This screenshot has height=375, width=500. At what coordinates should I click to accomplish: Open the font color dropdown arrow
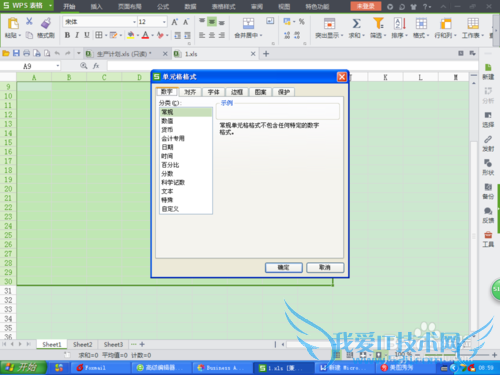pyautogui.click(x=152, y=35)
